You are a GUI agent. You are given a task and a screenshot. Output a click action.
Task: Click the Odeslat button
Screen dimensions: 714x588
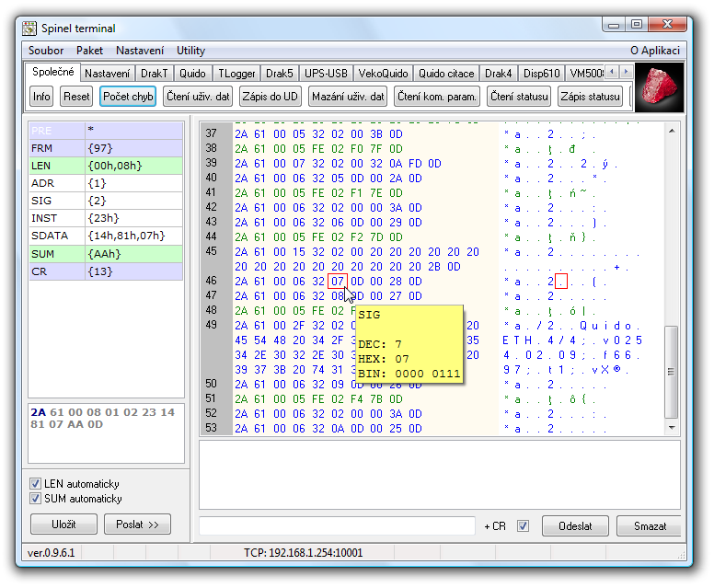pyautogui.click(x=576, y=526)
